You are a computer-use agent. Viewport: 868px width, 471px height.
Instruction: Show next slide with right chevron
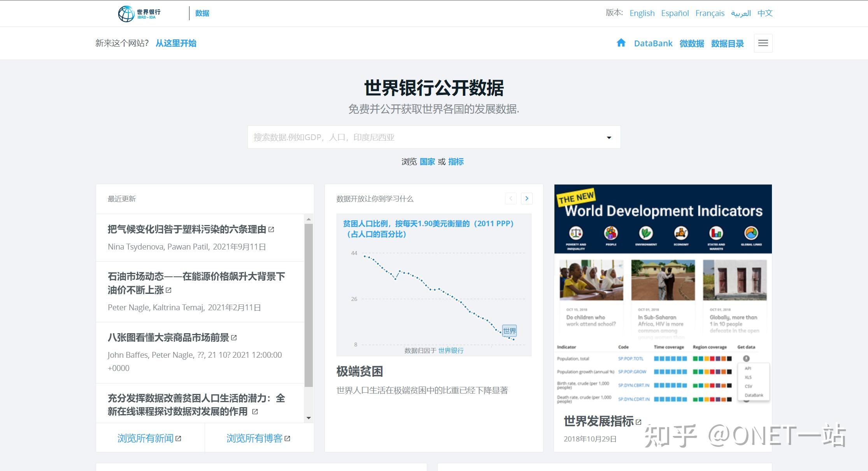526,199
